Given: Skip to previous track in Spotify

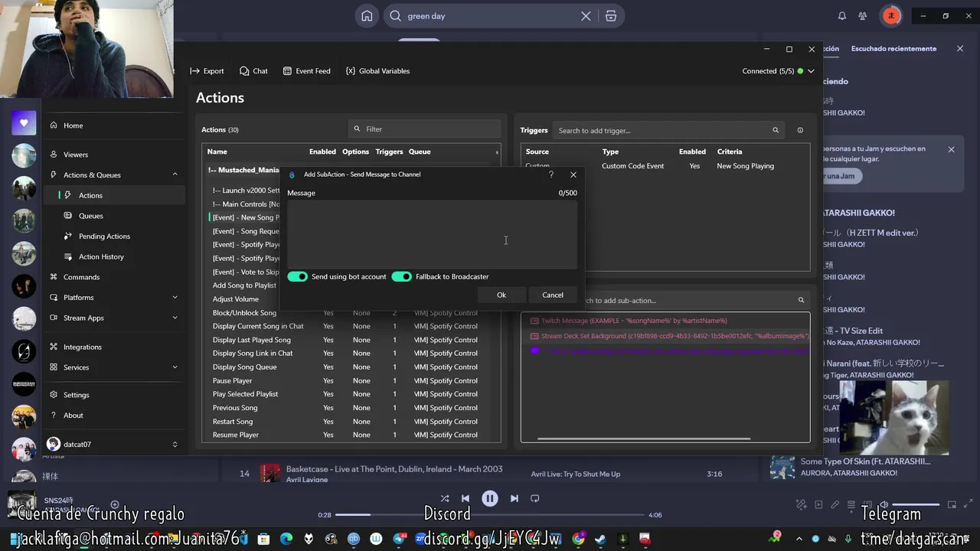Looking at the screenshot, I should [x=465, y=498].
